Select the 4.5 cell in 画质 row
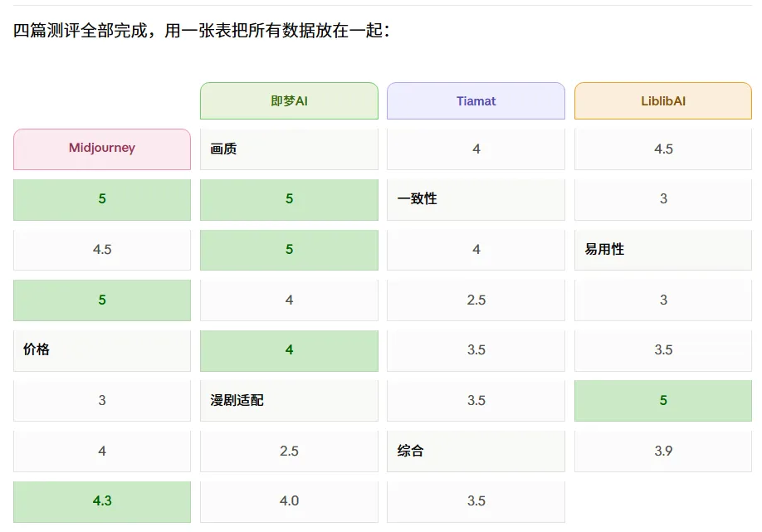Image resolution: width=762 pixels, height=532 pixels. point(663,149)
